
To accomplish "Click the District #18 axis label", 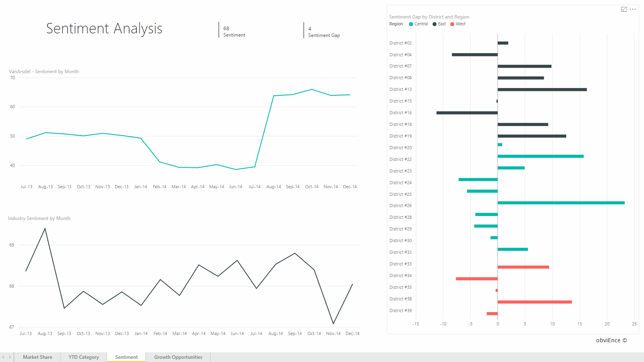I will click(x=400, y=124).
